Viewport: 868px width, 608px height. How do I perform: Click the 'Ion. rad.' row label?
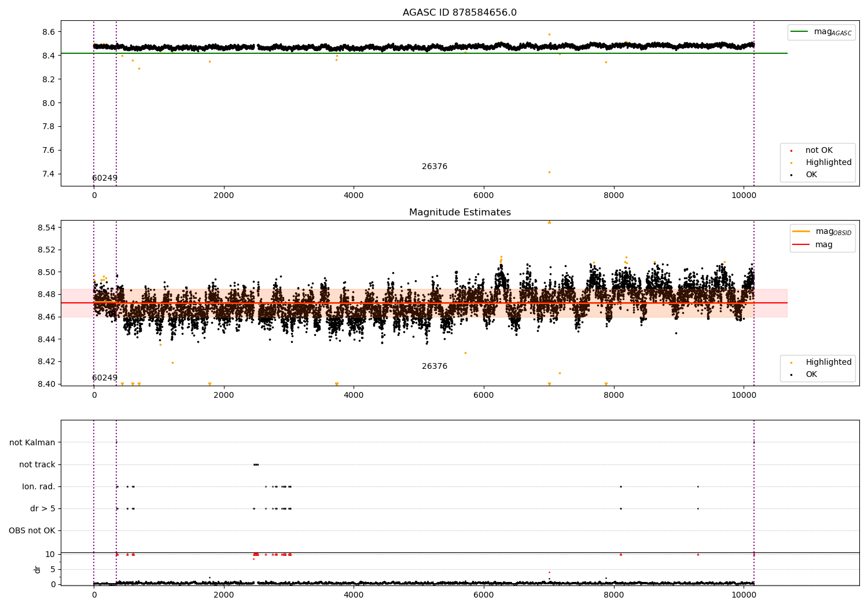pos(39,486)
